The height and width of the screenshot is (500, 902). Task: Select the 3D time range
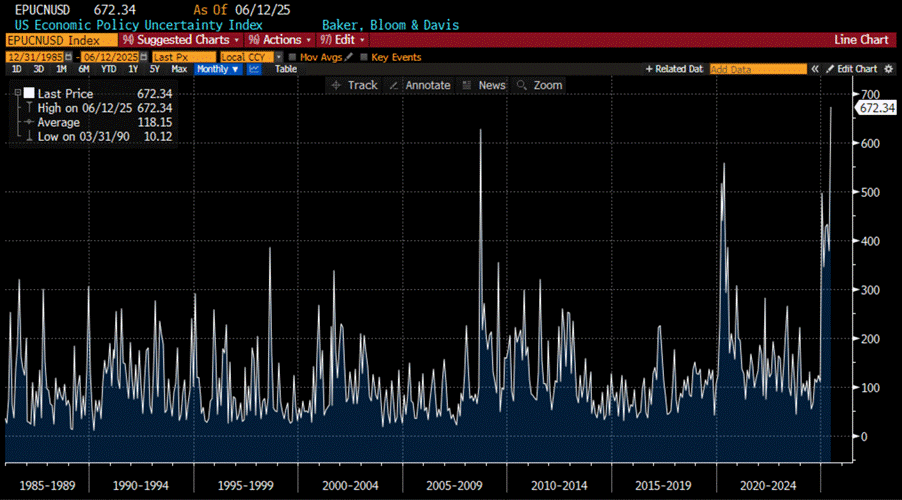click(39, 69)
